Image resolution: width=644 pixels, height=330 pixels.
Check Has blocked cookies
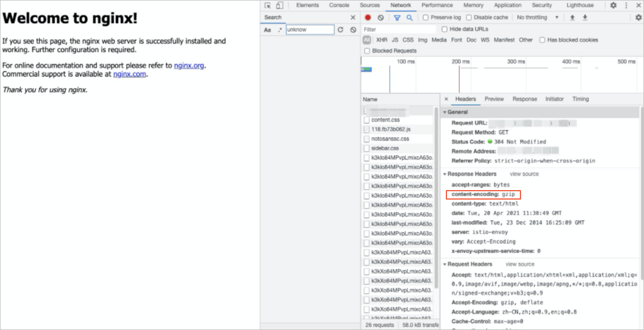542,40
